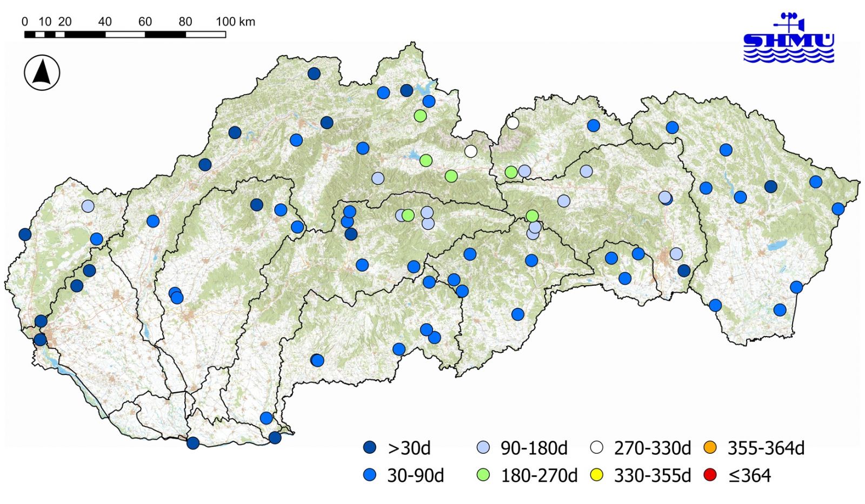Image resolution: width=865 pixels, height=504 pixels.
Task: Click the southernmost dark blue marker on the border
Action: point(193,443)
